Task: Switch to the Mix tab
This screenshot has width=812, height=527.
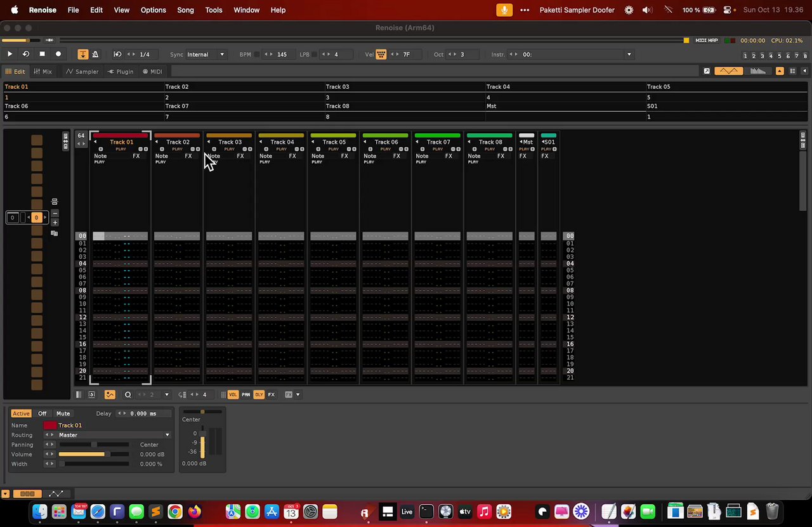Action: click(43, 72)
